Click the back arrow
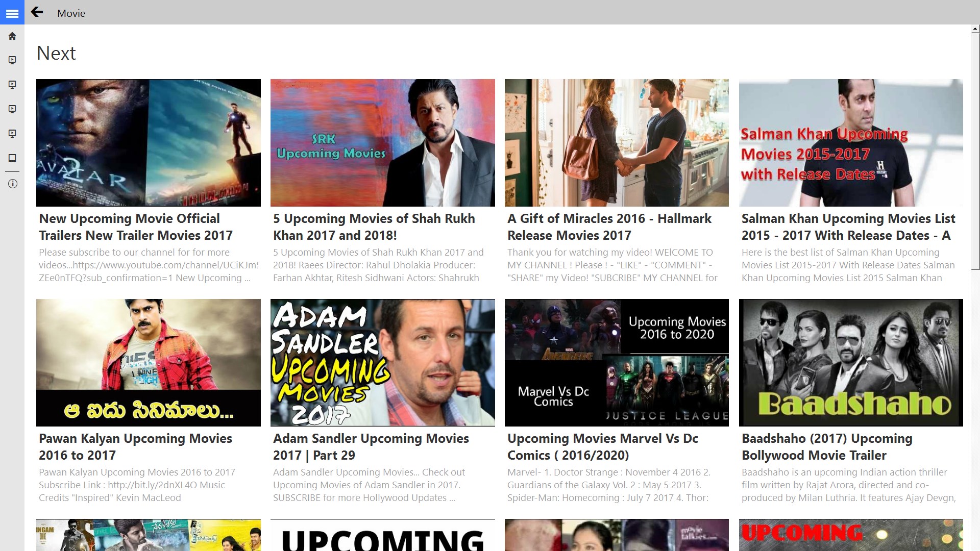 [x=37, y=12]
